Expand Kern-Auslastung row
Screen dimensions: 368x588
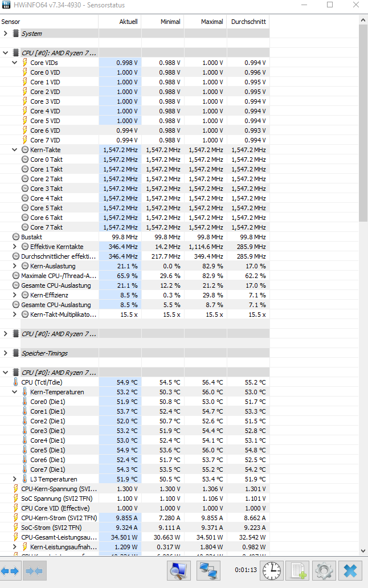click(x=15, y=266)
